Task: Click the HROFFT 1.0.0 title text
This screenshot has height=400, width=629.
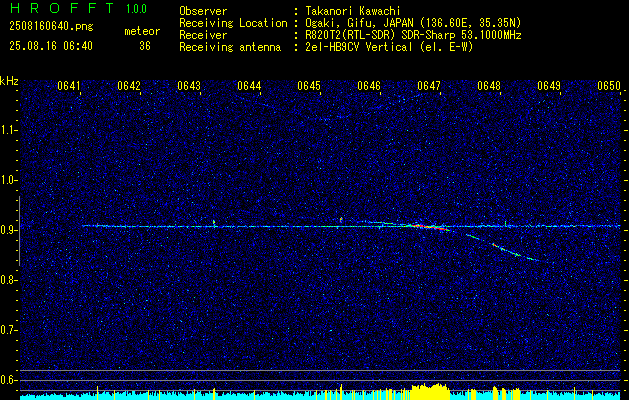Action: [79, 8]
